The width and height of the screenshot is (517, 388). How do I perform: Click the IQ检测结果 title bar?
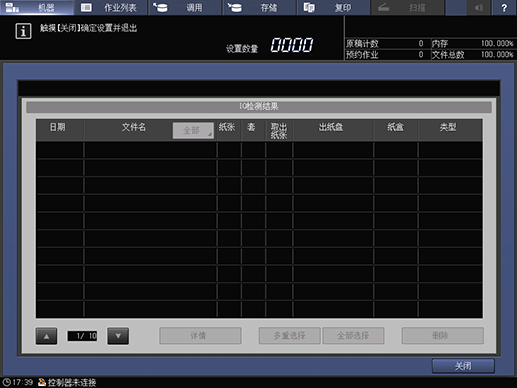pyautogui.click(x=259, y=107)
